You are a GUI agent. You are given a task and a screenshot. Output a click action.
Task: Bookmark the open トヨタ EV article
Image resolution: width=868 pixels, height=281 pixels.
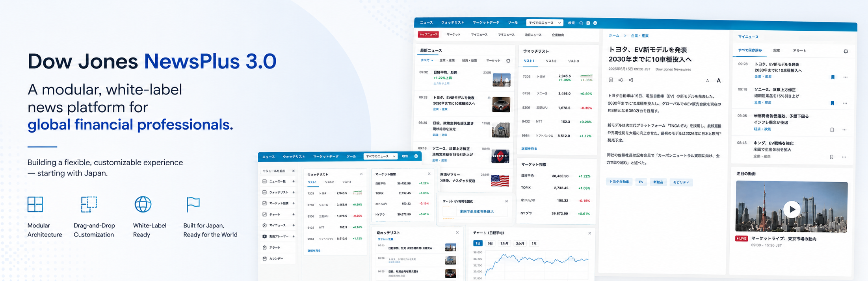tap(611, 80)
